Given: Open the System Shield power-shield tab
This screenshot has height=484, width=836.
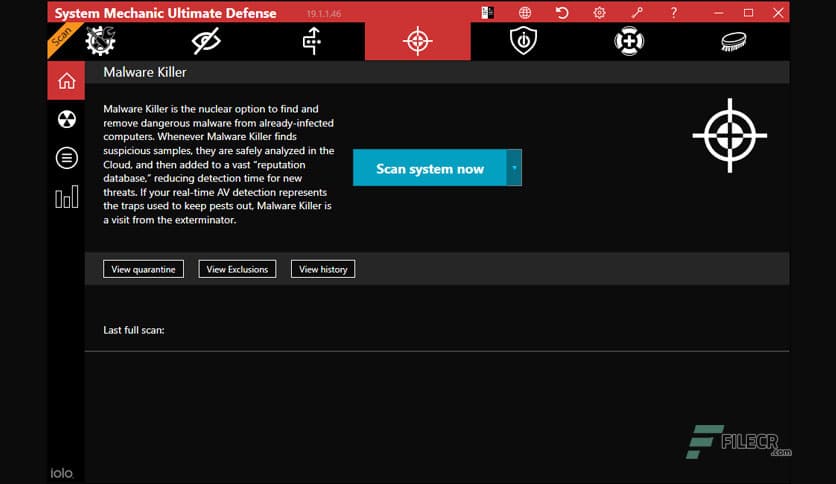Looking at the screenshot, I should (x=523, y=41).
